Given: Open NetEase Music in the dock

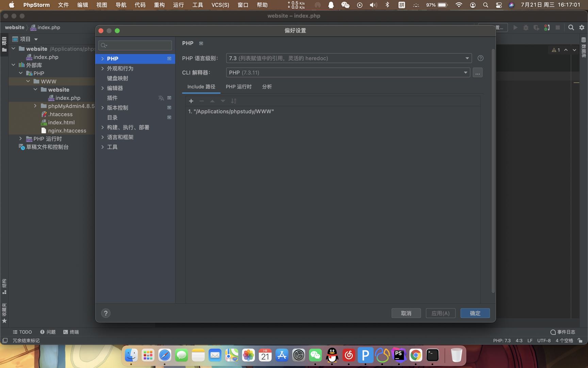Looking at the screenshot, I should pyautogui.click(x=348, y=355).
